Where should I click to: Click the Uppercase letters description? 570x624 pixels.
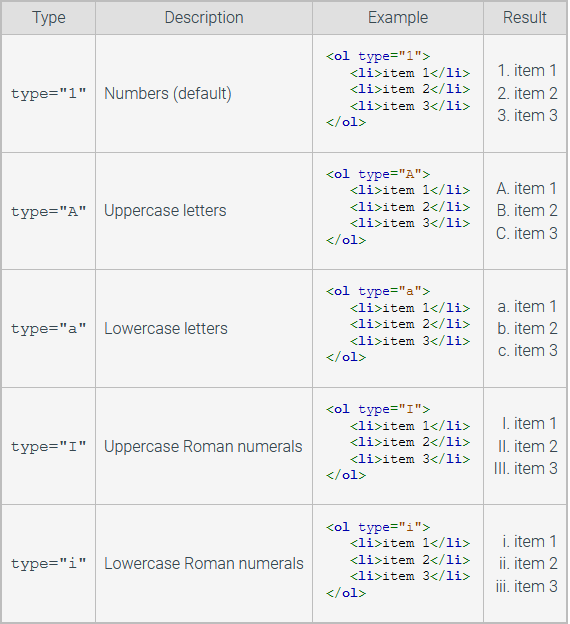(x=165, y=211)
